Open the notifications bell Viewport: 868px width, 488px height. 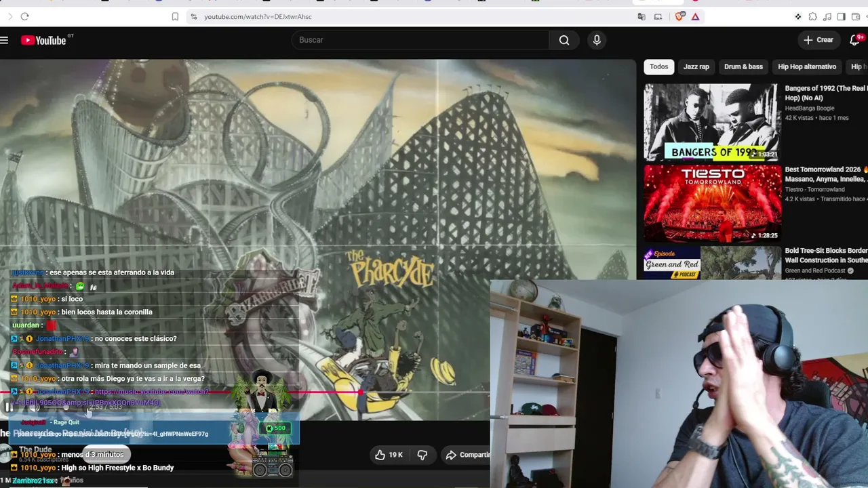pyautogui.click(x=854, y=40)
